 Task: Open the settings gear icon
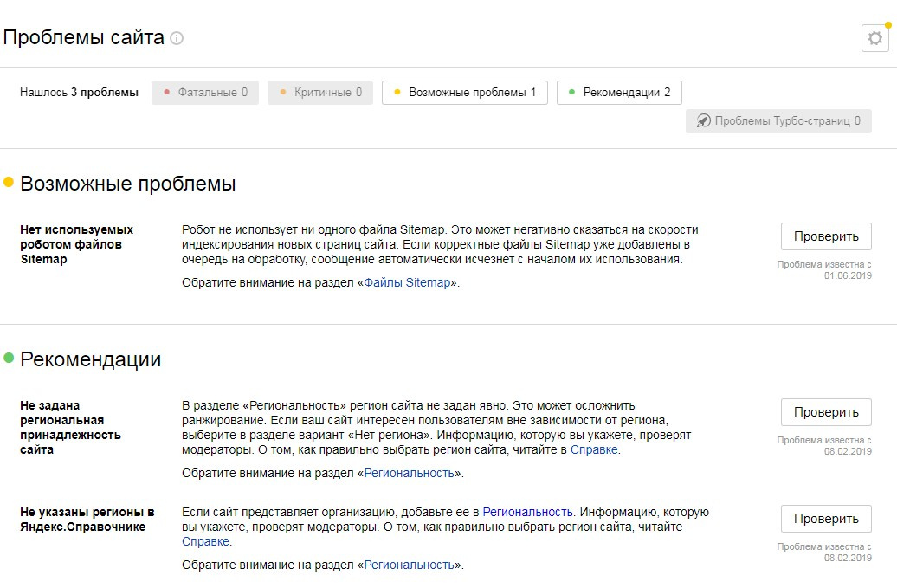coord(875,38)
